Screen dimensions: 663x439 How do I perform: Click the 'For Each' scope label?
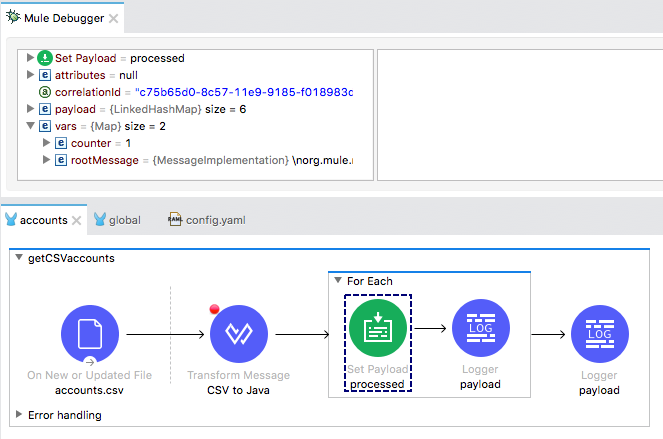370,281
